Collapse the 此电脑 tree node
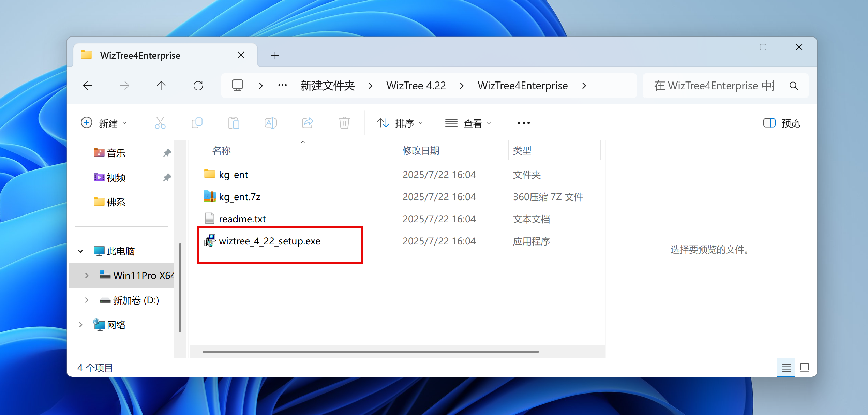This screenshot has height=415, width=868. [x=80, y=251]
